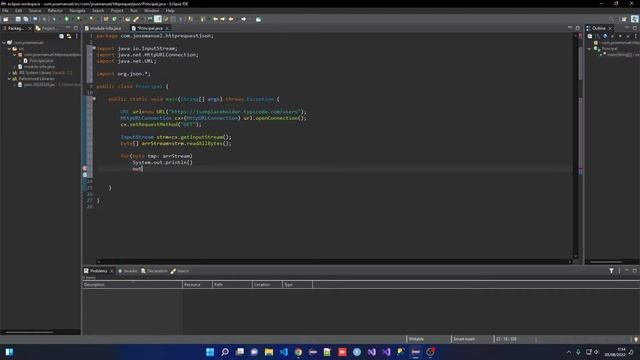Viewport: 640px width, 360px height.
Task: Switch to the bottom Search tab
Action: click(180, 271)
